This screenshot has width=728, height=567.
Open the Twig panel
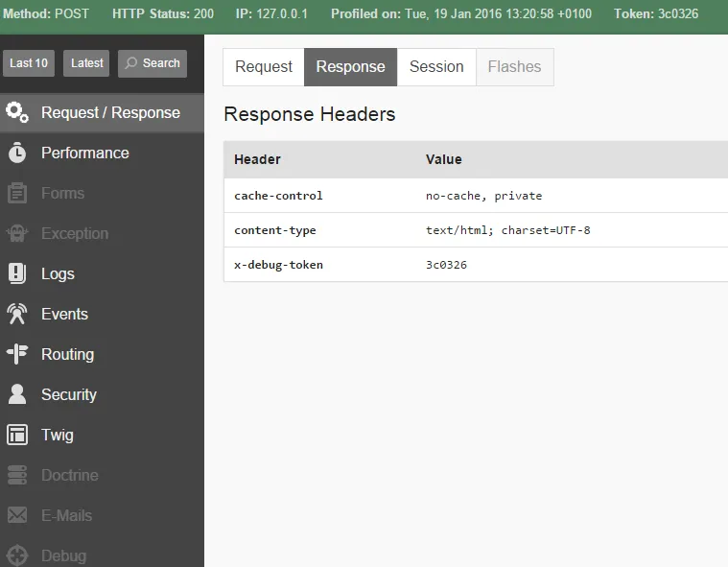click(x=102, y=436)
